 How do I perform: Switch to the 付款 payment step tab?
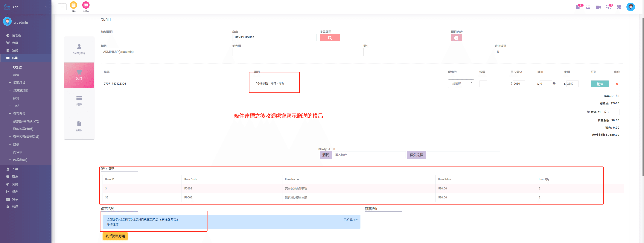[x=79, y=101]
